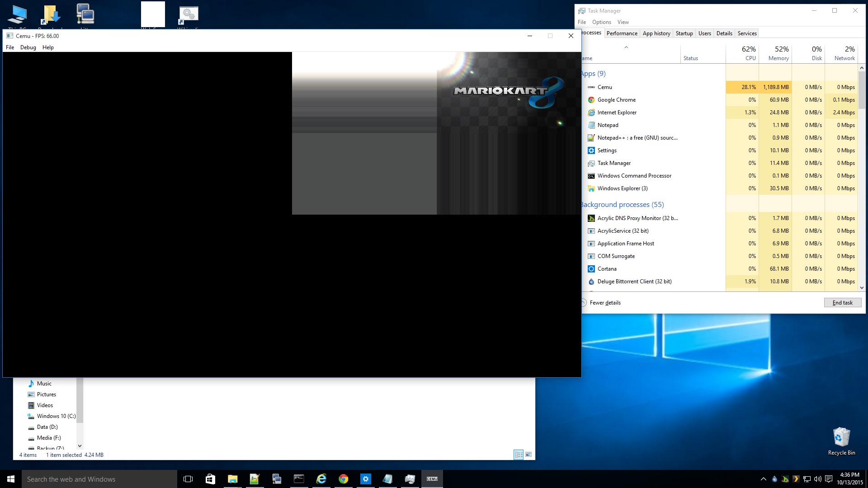Select Acrylic DNS Proxy Monitor icon
Image resolution: width=868 pixels, height=488 pixels.
point(591,218)
